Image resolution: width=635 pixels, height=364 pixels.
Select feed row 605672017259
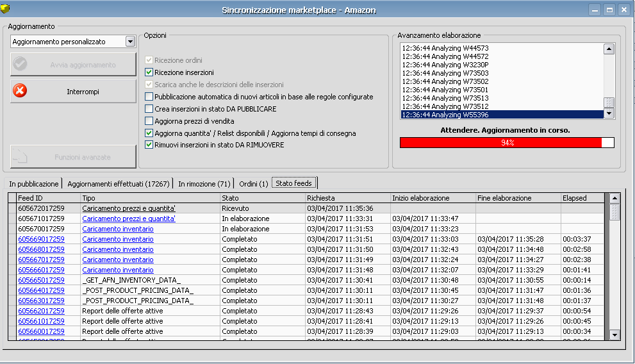click(x=306, y=208)
